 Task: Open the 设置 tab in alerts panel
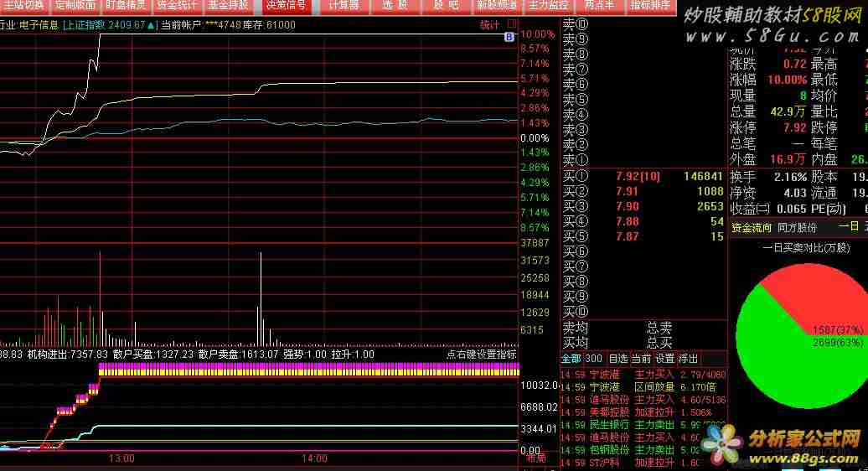pos(664,359)
